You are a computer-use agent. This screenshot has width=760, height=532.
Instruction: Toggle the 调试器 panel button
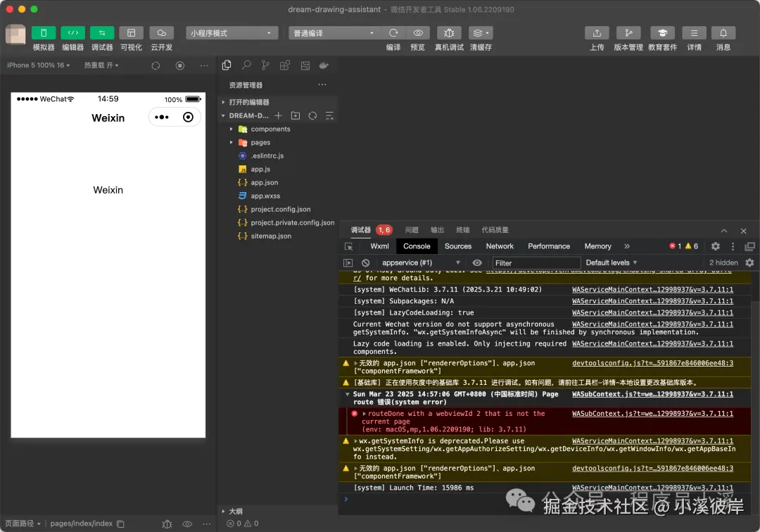[x=102, y=33]
